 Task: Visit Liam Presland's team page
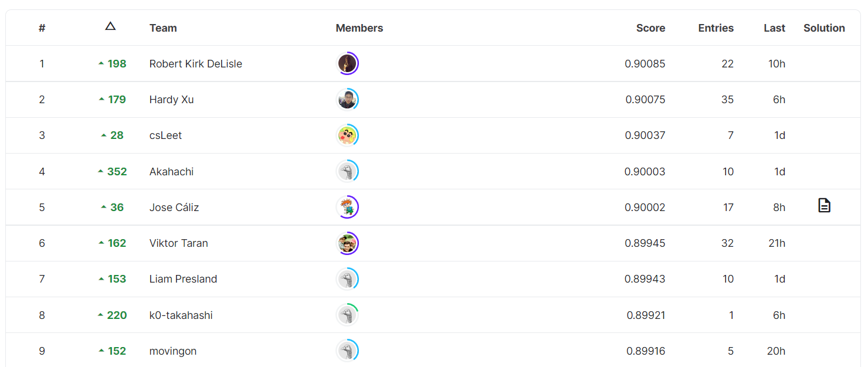(x=183, y=279)
